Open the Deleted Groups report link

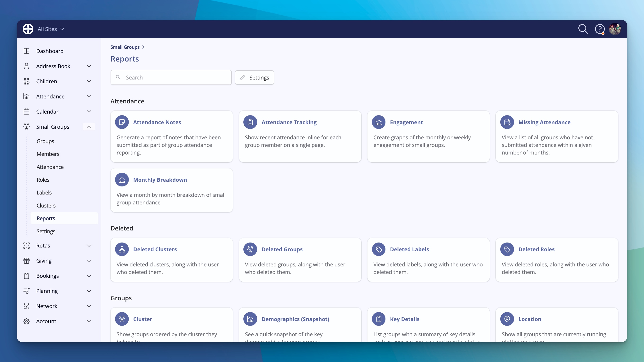(282, 249)
